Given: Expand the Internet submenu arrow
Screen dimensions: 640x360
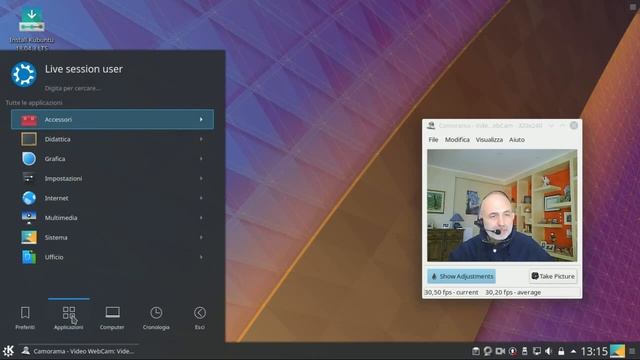Looking at the screenshot, I should tap(201, 198).
